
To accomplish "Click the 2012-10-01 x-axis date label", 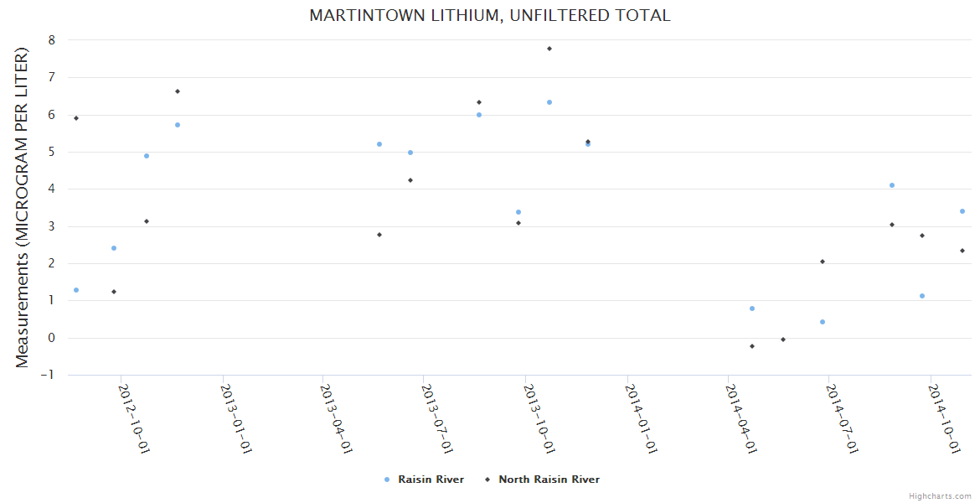I will tap(134, 418).
